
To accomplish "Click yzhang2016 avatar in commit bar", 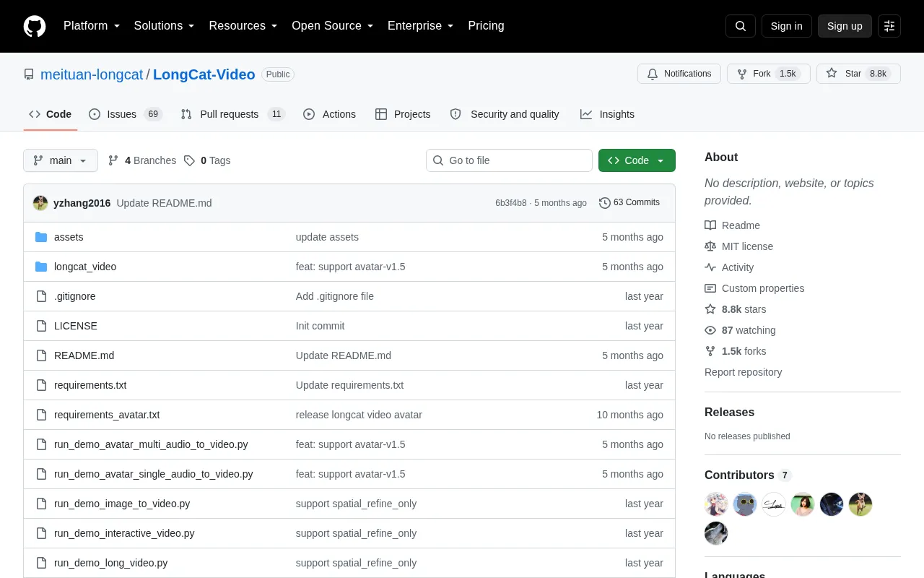I will point(40,203).
